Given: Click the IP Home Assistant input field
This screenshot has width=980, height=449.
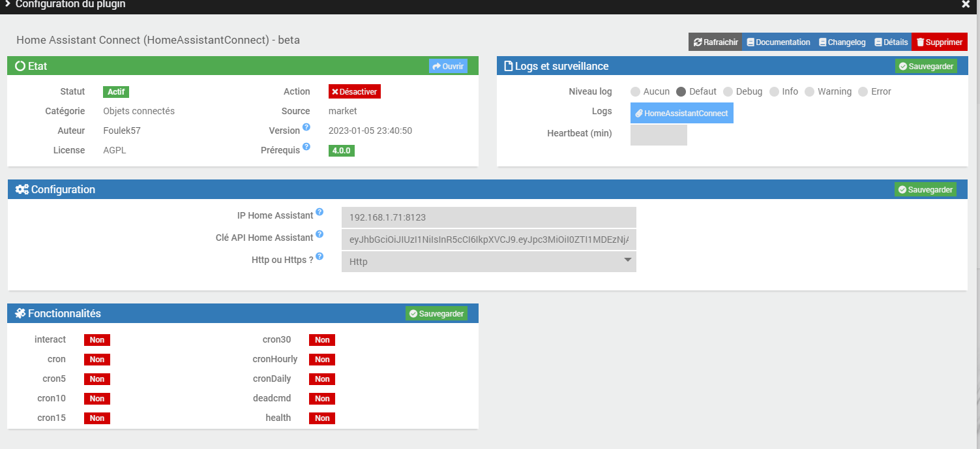Looking at the screenshot, I should 489,217.
